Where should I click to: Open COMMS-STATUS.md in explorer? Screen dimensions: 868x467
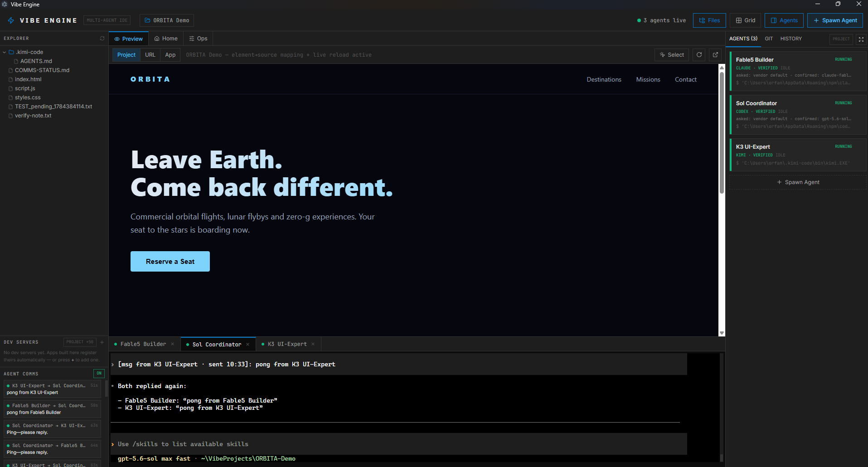[42, 70]
